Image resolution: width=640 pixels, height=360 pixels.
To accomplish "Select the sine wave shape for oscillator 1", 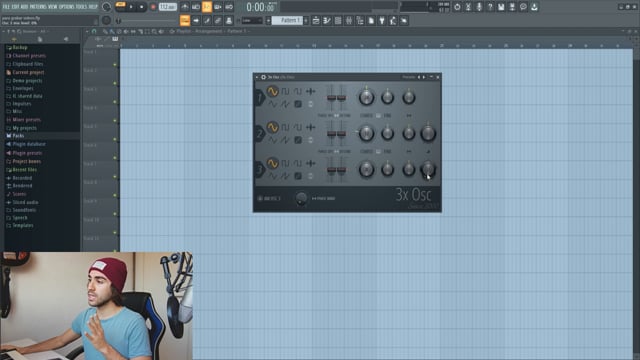I will (272, 91).
